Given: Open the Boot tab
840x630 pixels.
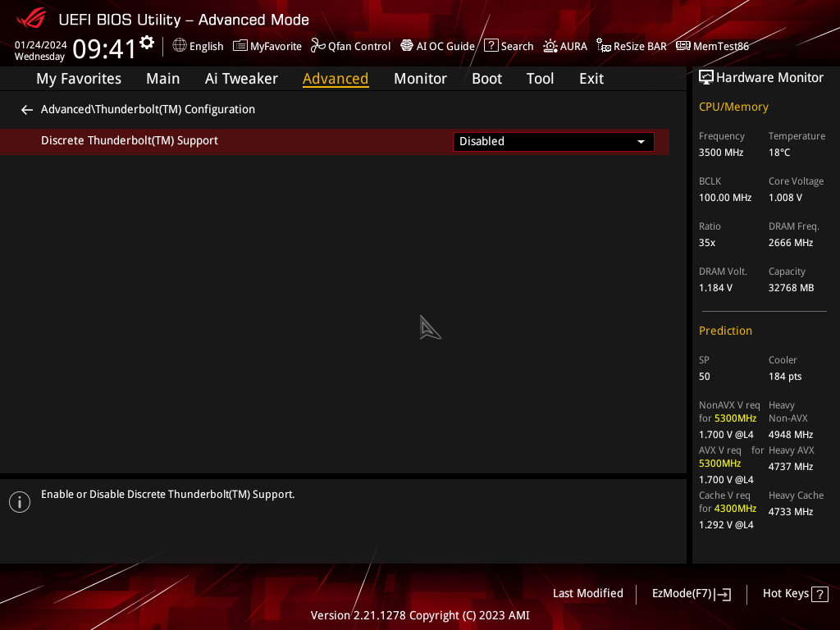Looking at the screenshot, I should (x=486, y=79).
